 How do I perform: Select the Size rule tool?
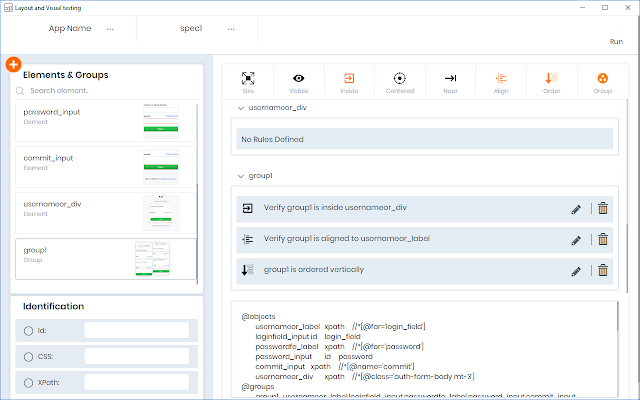click(248, 82)
